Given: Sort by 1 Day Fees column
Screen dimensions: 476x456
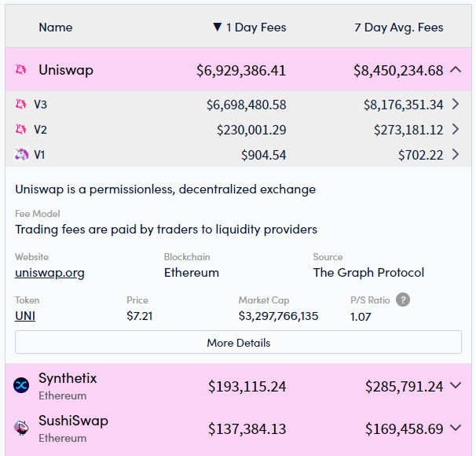Looking at the screenshot, I should point(256,28).
